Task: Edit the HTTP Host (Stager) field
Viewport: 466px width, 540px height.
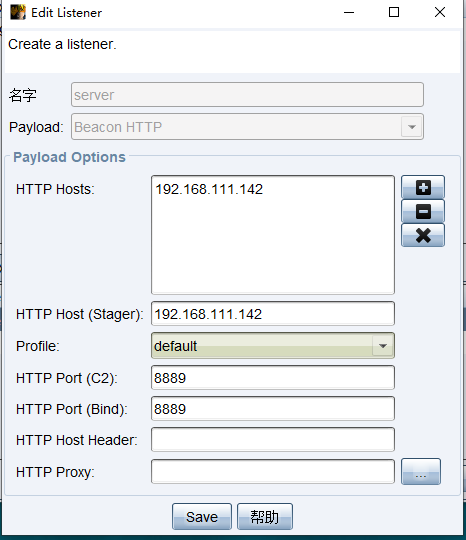Action: [273, 314]
